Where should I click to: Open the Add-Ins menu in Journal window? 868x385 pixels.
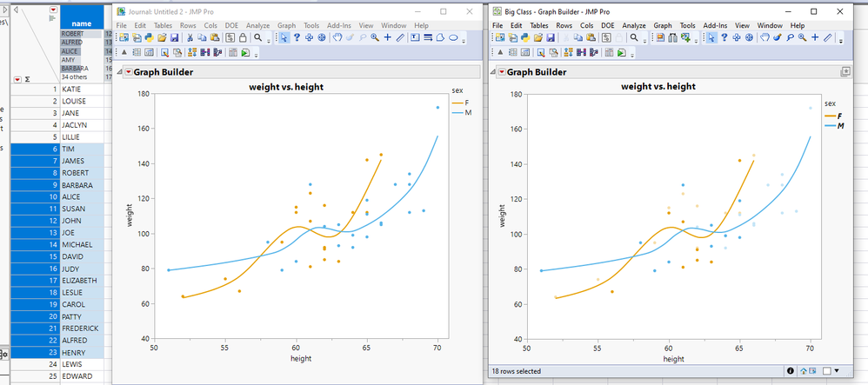[339, 25]
